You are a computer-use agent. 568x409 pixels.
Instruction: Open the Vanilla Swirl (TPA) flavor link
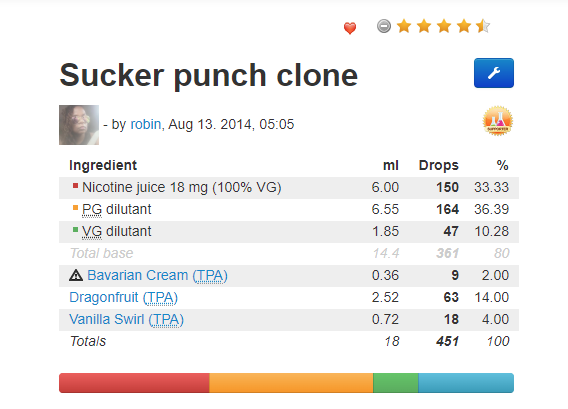point(126,320)
